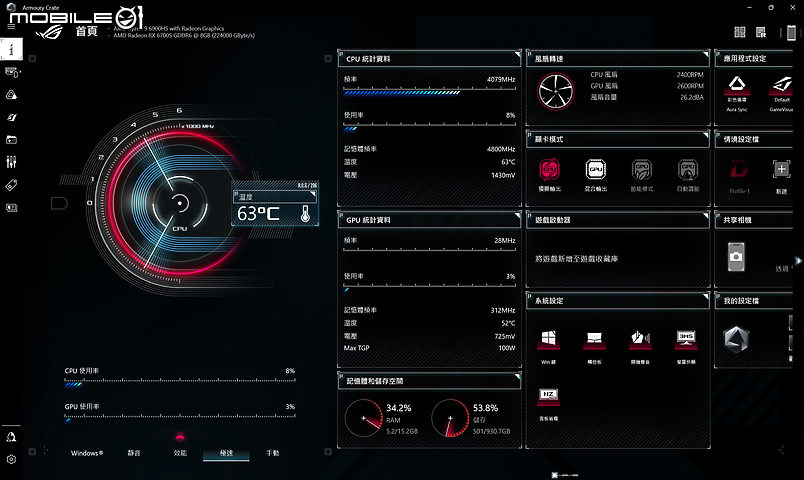Open the Aura Sync triangle sidebar icon
This screenshot has height=480, width=804.
[x=11, y=95]
